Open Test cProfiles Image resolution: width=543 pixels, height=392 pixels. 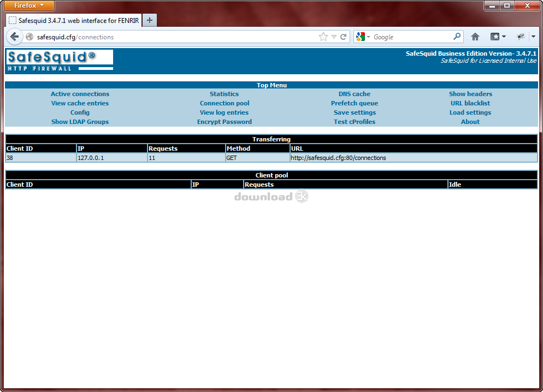tap(355, 122)
